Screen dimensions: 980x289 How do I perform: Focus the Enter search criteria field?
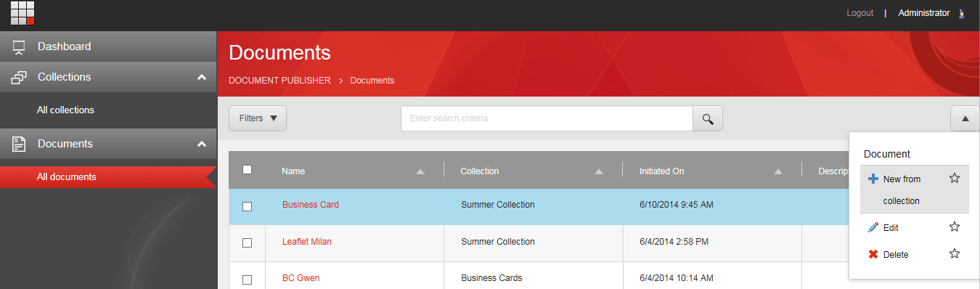547,118
